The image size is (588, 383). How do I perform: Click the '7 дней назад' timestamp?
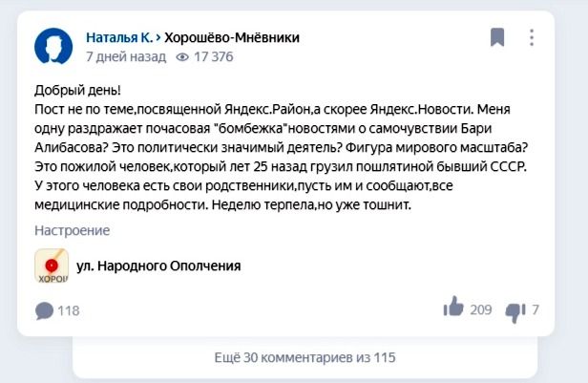tap(126, 56)
